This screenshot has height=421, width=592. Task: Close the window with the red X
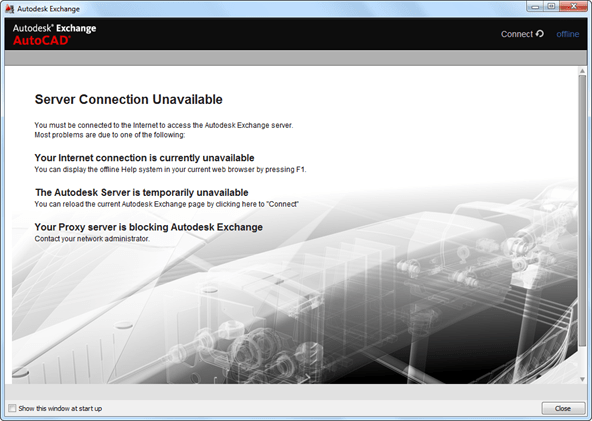[x=573, y=6]
